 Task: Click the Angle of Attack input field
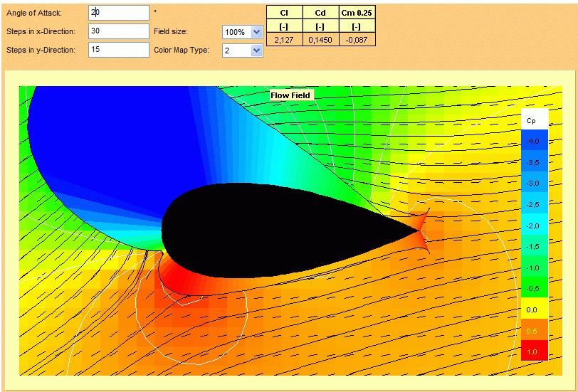point(118,13)
